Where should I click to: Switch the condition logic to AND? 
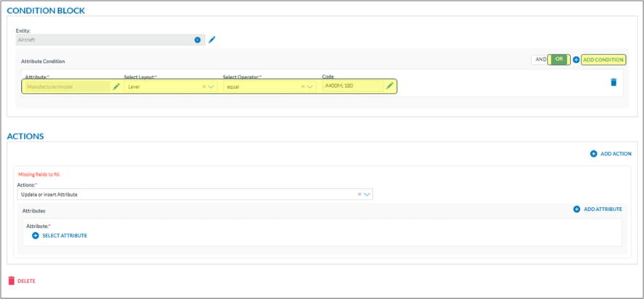540,60
